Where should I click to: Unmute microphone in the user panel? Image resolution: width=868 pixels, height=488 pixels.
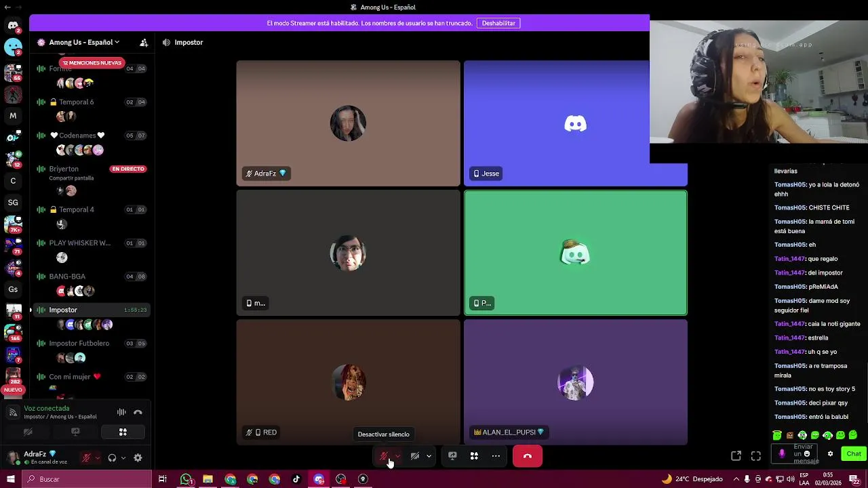[x=86, y=457]
